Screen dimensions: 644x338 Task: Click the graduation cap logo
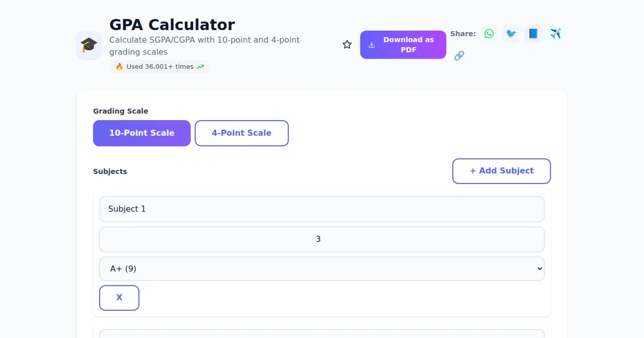tap(89, 45)
